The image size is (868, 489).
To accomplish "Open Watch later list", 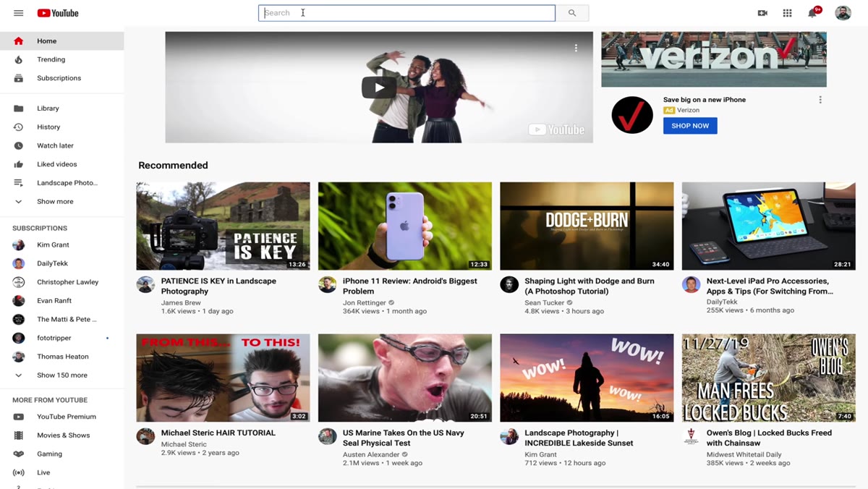I will (x=62, y=145).
